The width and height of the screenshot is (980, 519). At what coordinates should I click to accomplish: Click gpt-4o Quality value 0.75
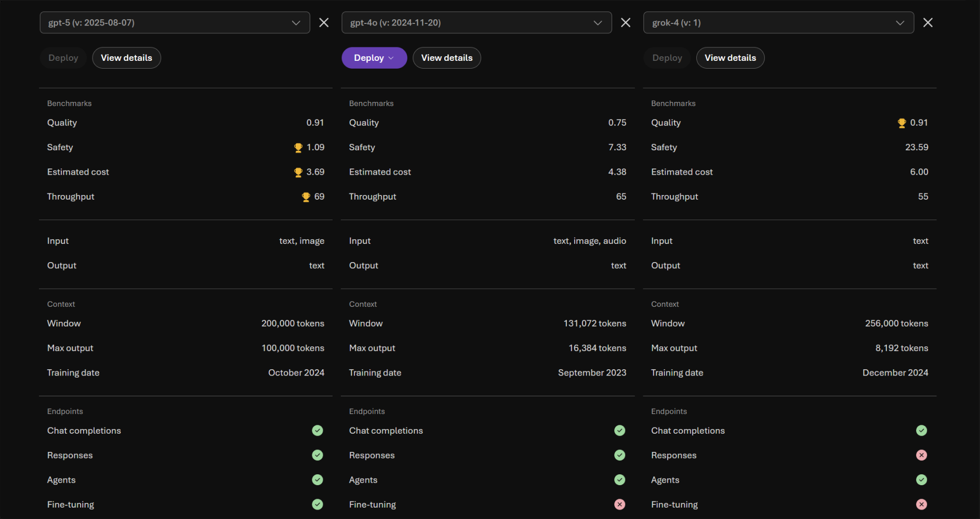coord(617,123)
